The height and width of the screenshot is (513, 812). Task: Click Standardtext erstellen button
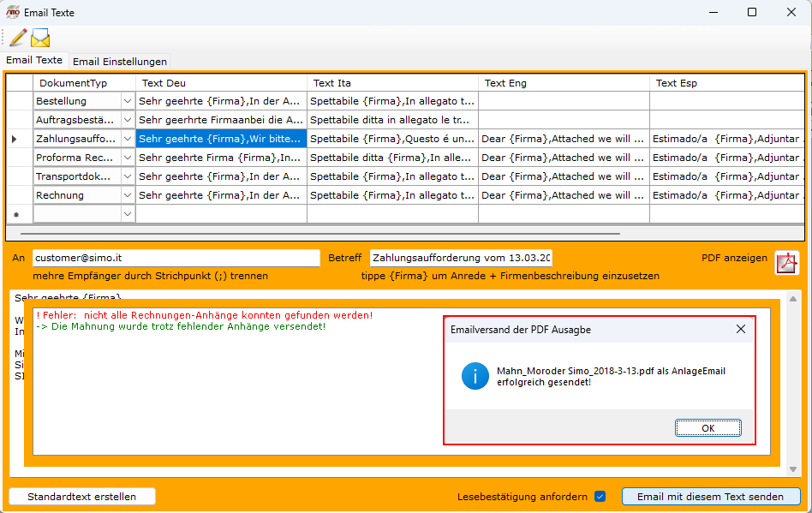[82, 497]
